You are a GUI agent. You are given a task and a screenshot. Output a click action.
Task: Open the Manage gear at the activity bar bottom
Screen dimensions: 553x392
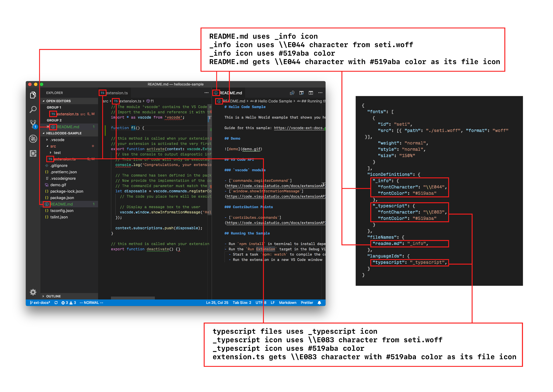coord(33,292)
